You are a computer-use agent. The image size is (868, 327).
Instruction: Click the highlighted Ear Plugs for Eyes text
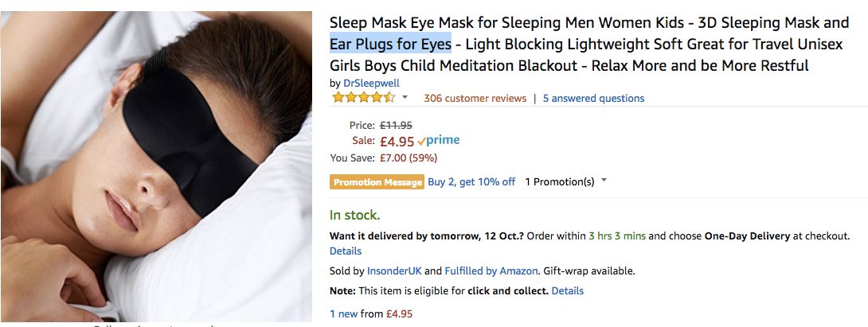tap(390, 45)
